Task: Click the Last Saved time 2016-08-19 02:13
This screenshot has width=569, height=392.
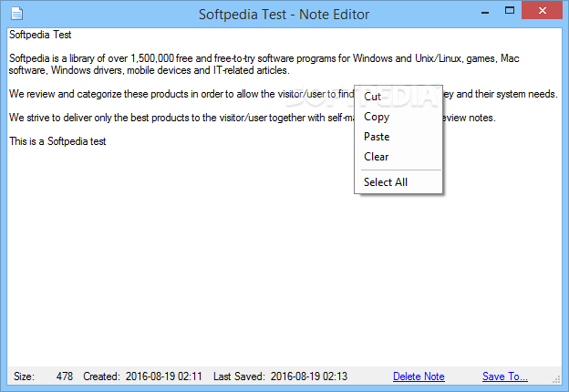Action: point(309,377)
